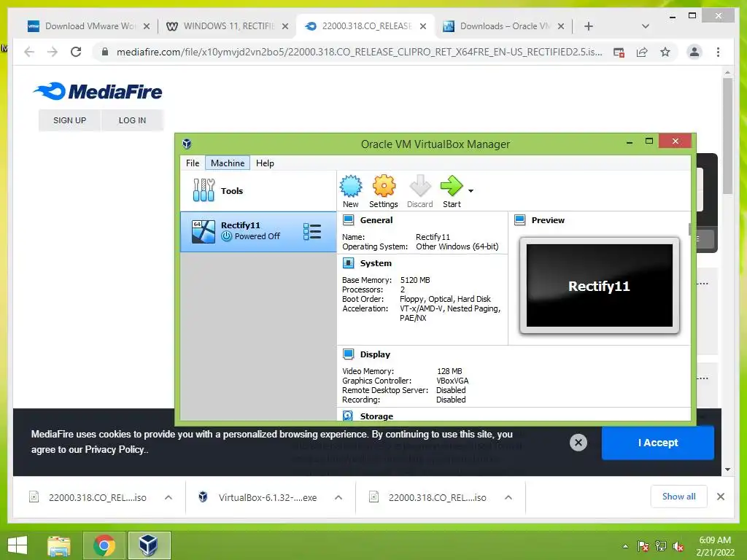Switch to Downloads – Oracle VM tab
747x560 pixels.
coord(503,26)
